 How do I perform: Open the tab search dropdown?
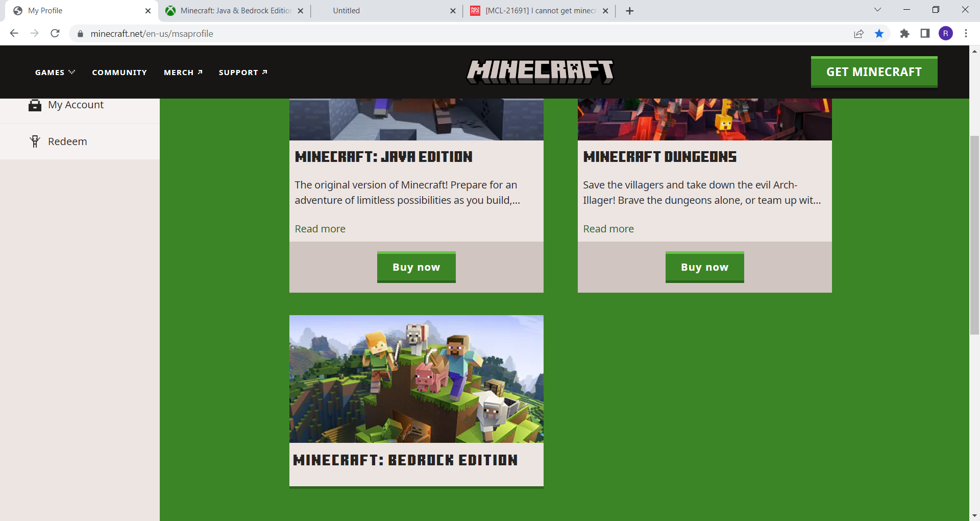[877, 10]
